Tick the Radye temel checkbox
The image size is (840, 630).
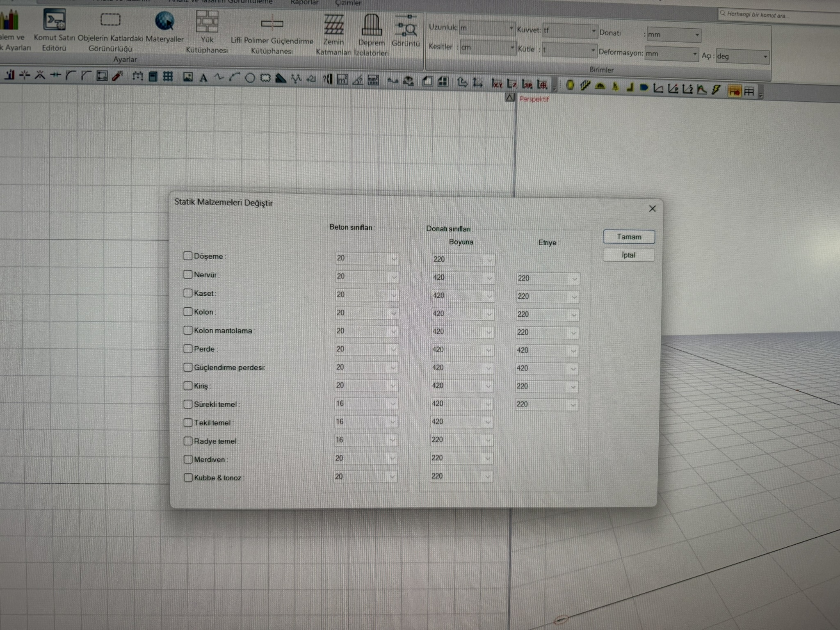click(188, 441)
